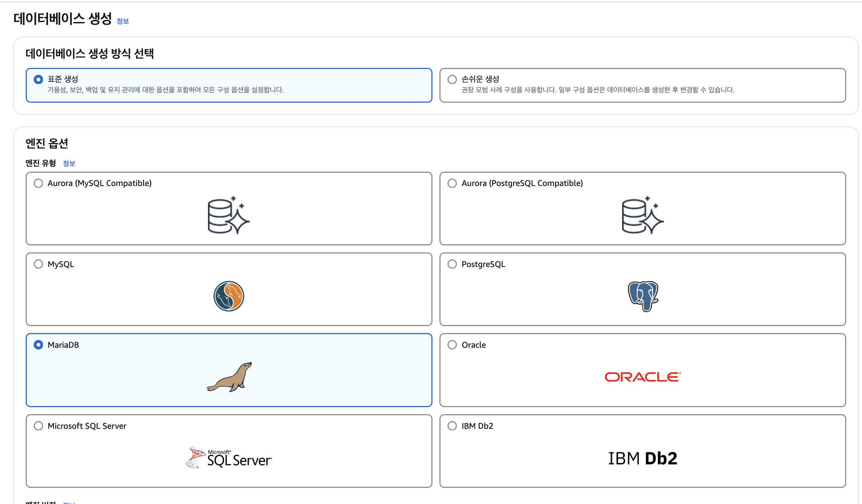The image size is (862, 504).
Task: Click the PostgreSQL elephant logo
Action: click(x=643, y=296)
